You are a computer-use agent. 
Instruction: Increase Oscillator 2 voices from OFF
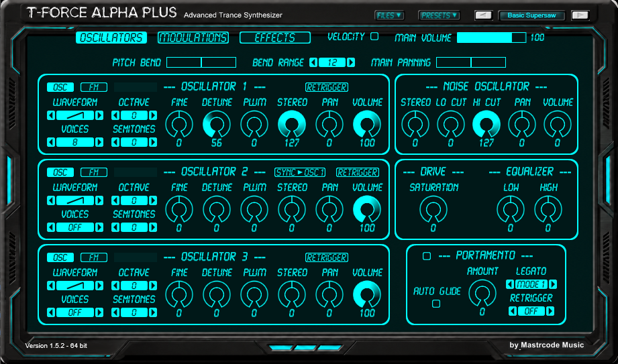tap(99, 227)
